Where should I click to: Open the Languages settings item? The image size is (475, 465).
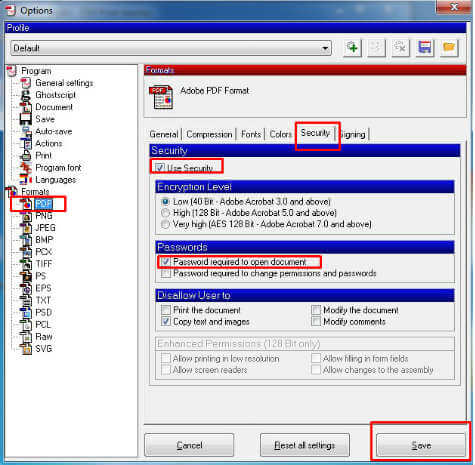55,180
